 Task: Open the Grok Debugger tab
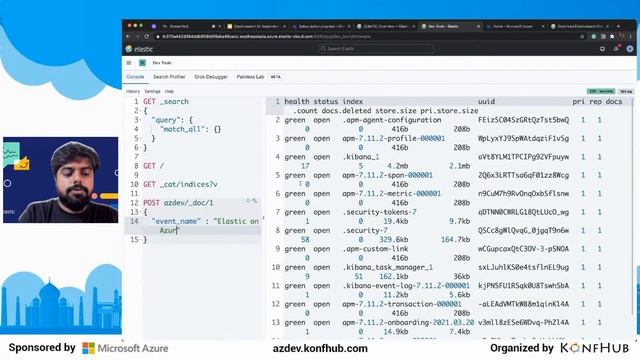(x=211, y=77)
